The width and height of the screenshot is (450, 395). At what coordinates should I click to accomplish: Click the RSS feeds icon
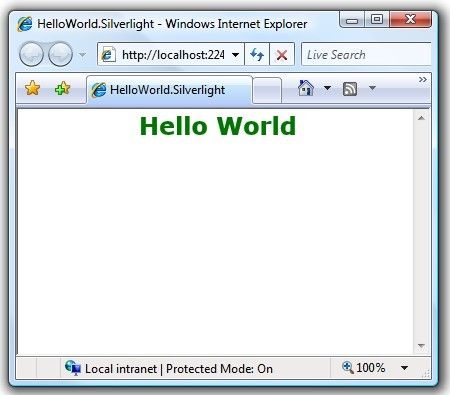350,89
